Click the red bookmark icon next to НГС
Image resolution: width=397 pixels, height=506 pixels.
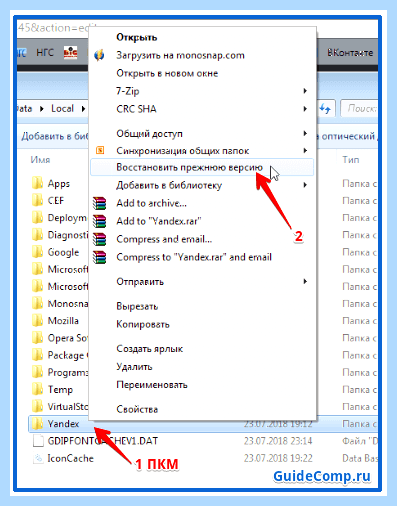pos(70,53)
